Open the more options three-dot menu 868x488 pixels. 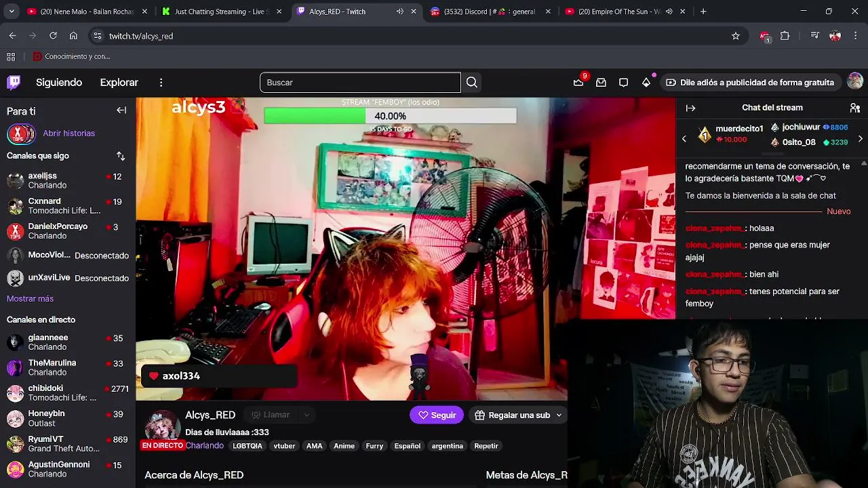pyautogui.click(x=161, y=83)
